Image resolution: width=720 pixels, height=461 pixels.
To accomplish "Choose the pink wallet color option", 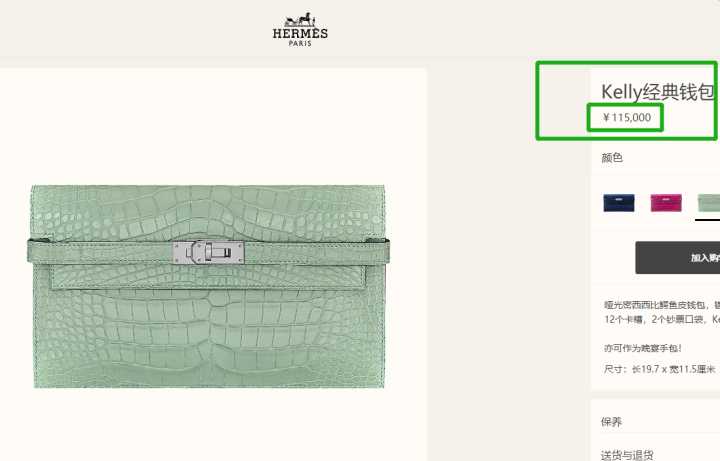I will tap(666, 203).
